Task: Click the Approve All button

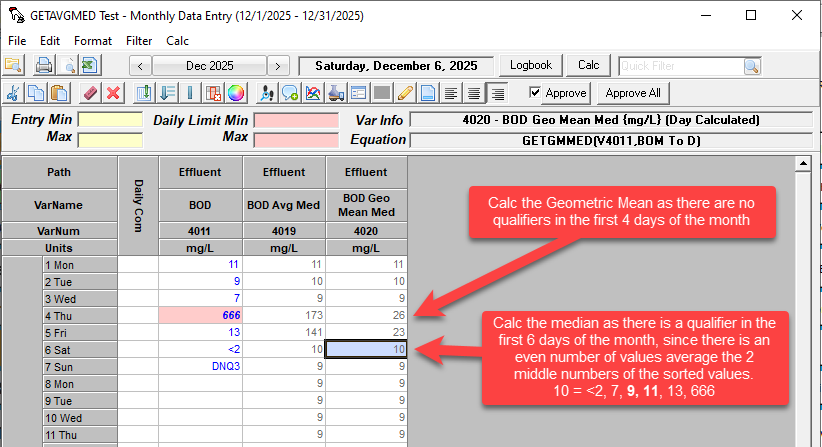Action: click(633, 93)
